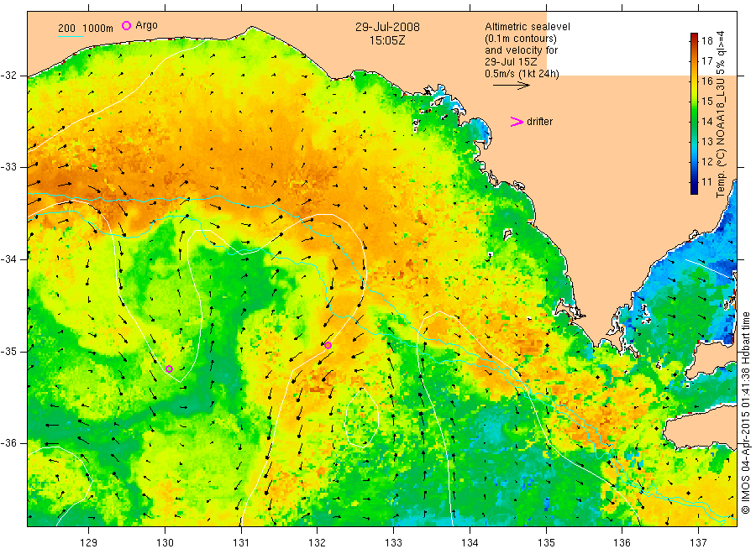Click the date text 29-Jul-2008
Image resolution: width=756 pixels, height=554 pixels.
pyautogui.click(x=387, y=27)
